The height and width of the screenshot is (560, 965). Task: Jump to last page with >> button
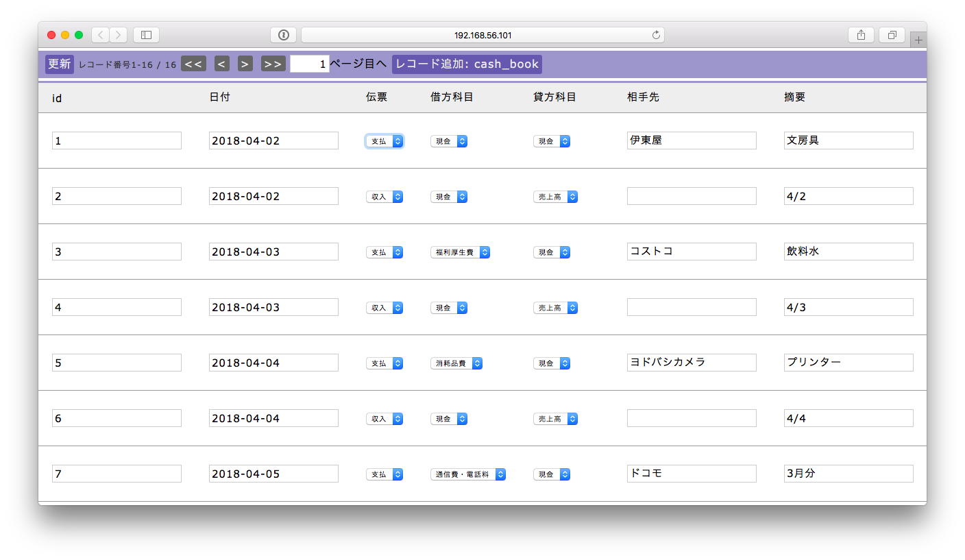coord(273,64)
